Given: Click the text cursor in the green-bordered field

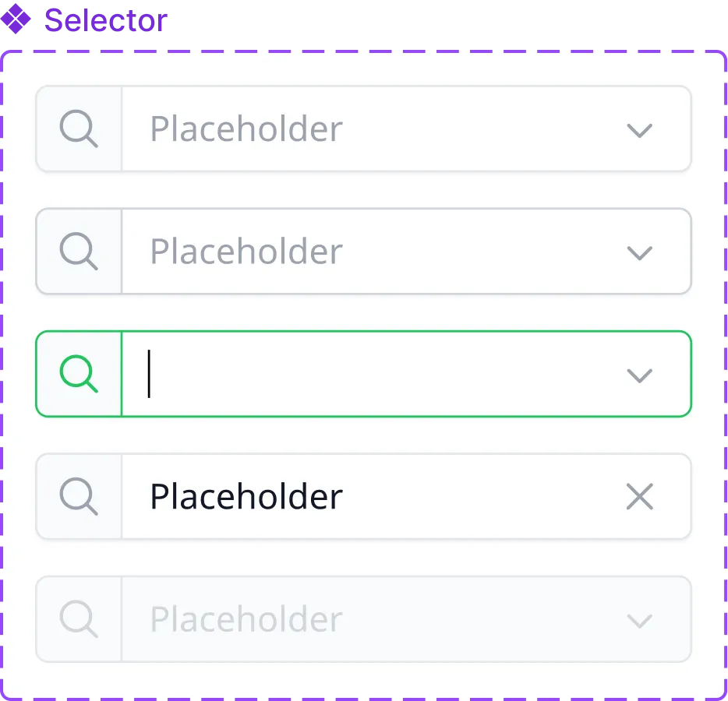Looking at the screenshot, I should tap(149, 374).
